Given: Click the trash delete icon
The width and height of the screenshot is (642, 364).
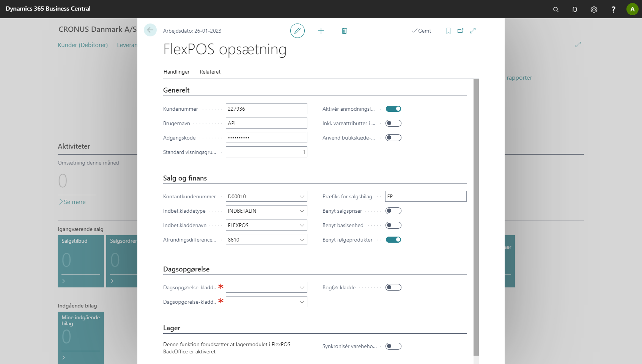Looking at the screenshot, I should pos(344,31).
